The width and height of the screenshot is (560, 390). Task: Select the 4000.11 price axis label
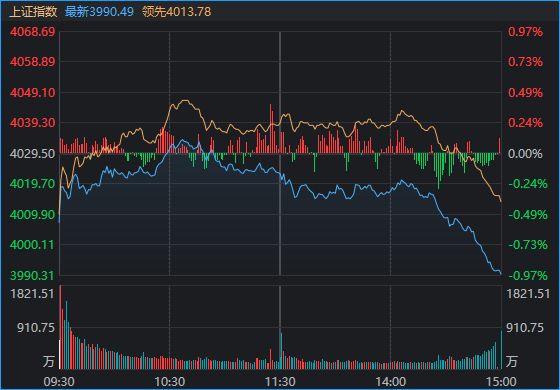pyautogui.click(x=33, y=245)
